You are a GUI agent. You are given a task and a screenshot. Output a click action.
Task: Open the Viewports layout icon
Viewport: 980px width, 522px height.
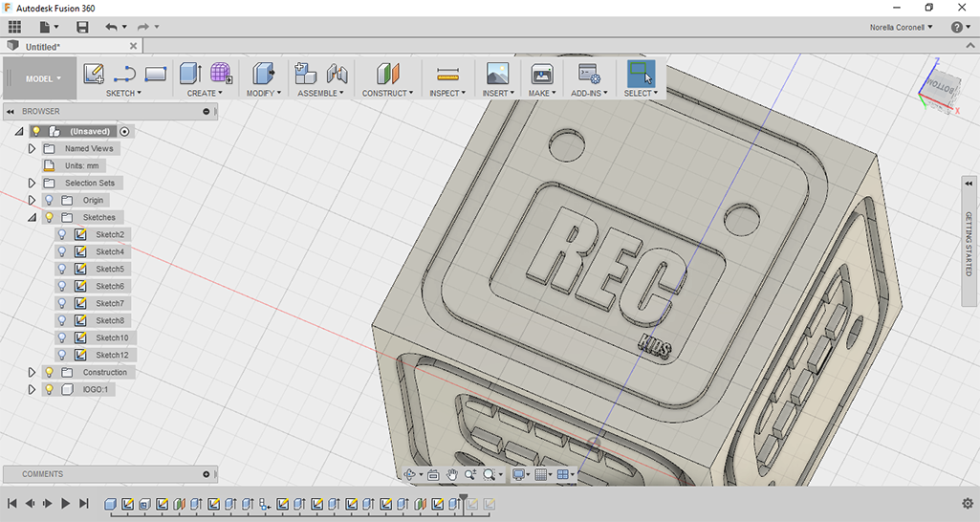click(x=562, y=474)
